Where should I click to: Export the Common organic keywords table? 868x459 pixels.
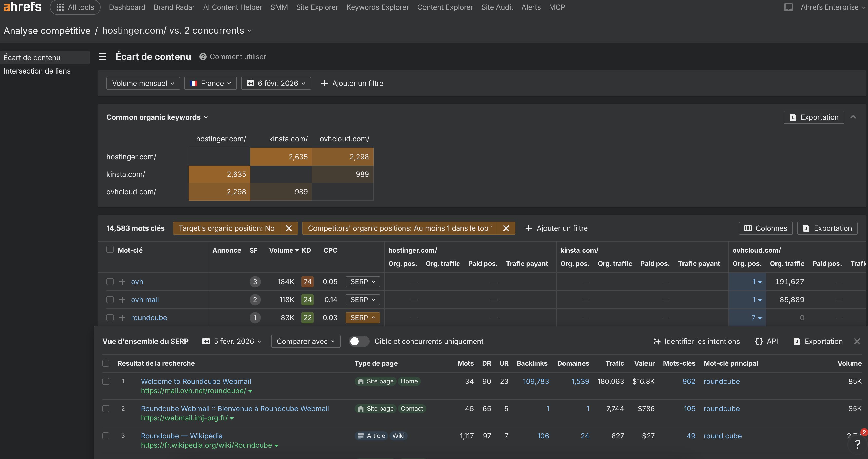coord(814,117)
